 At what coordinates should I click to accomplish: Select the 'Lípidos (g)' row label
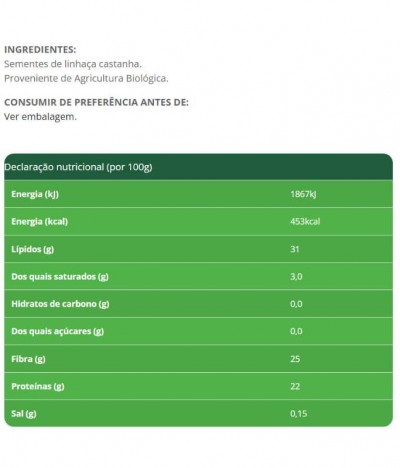pos(33,249)
